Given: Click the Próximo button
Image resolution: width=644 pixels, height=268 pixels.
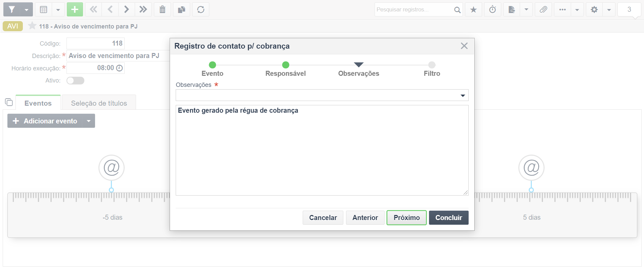Looking at the screenshot, I should tap(406, 218).
